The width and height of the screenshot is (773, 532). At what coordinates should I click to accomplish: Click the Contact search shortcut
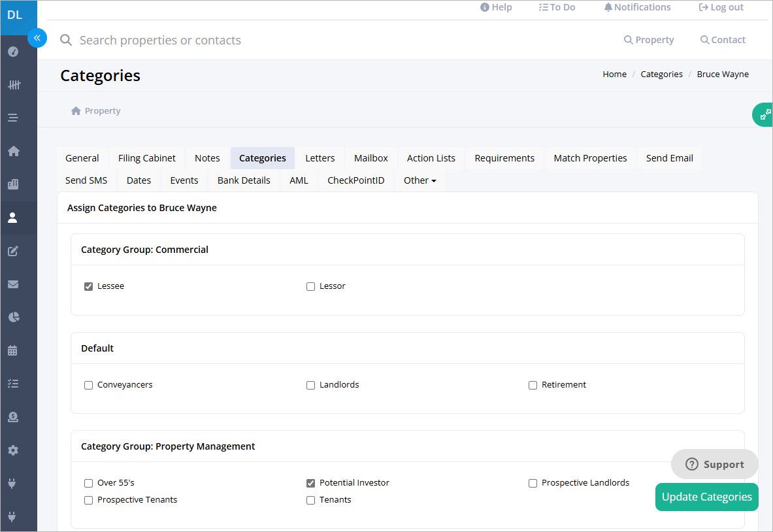point(723,40)
